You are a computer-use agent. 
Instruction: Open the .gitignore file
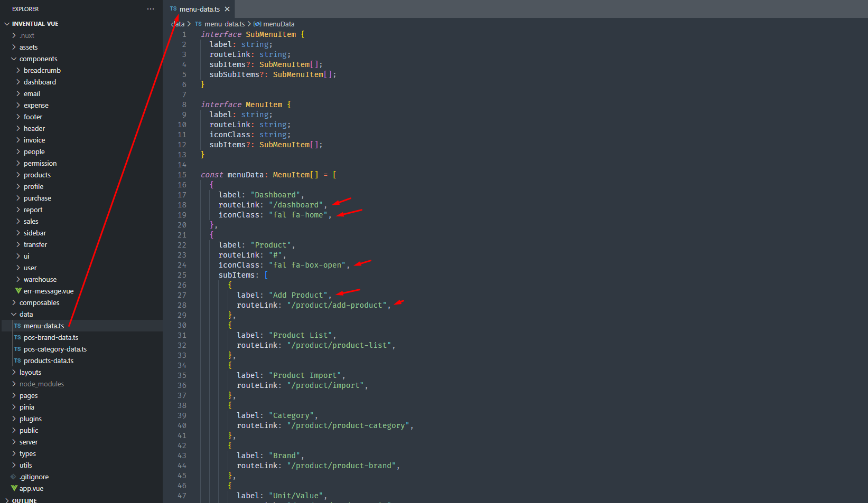pyautogui.click(x=34, y=477)
